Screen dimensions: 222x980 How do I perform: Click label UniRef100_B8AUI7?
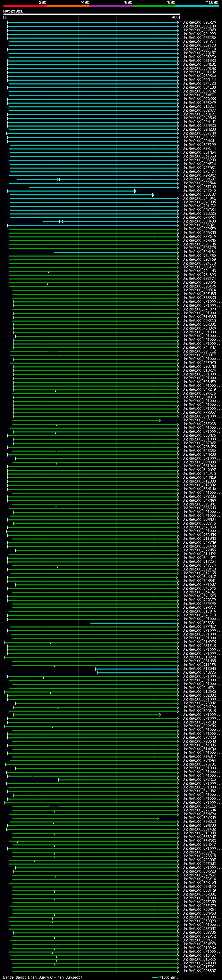[199, 355]
